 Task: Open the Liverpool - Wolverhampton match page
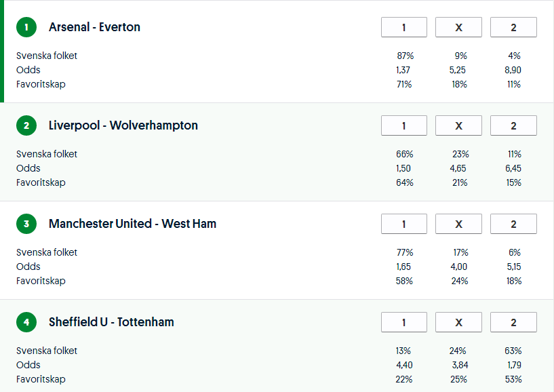coord(122,125)
